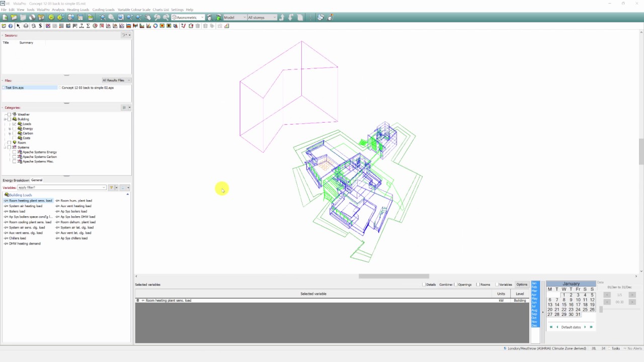Switch to the Energy Breakdown tab

(16, 180)
